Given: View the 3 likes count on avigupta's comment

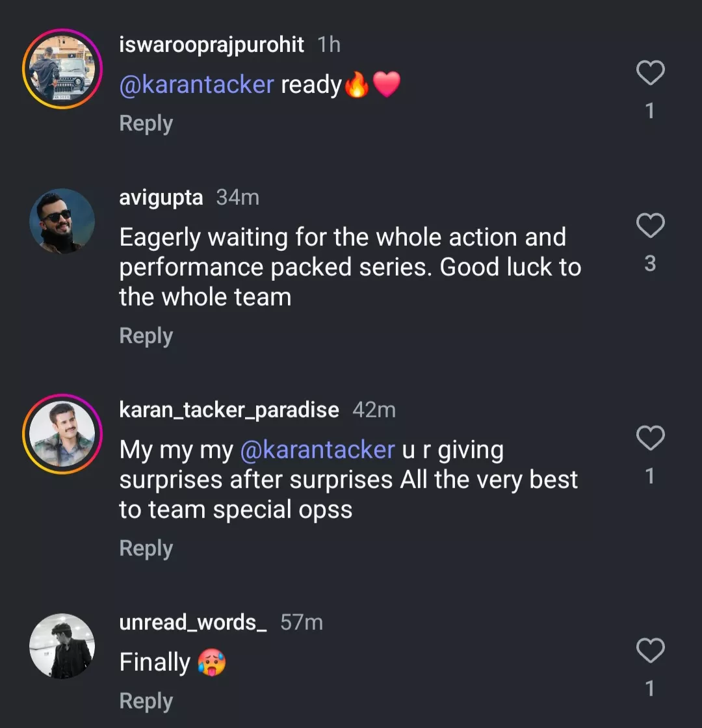Looking at the screenshot, I should [650, 264].
